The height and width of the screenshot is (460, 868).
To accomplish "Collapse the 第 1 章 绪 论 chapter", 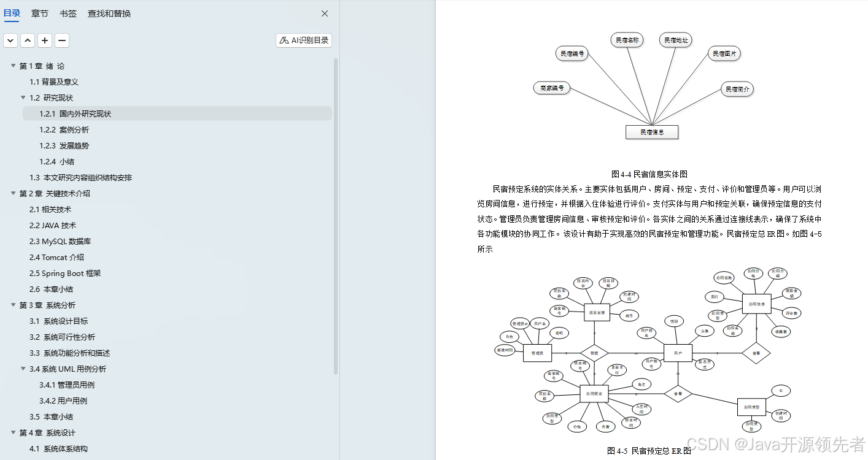I will [13, 66].
